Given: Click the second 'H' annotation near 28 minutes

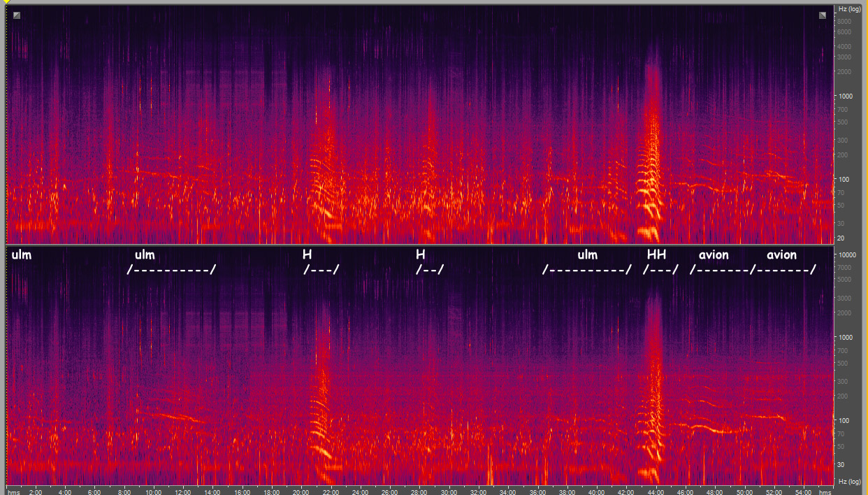Looking at the screenshot, I should pos(420,255).
